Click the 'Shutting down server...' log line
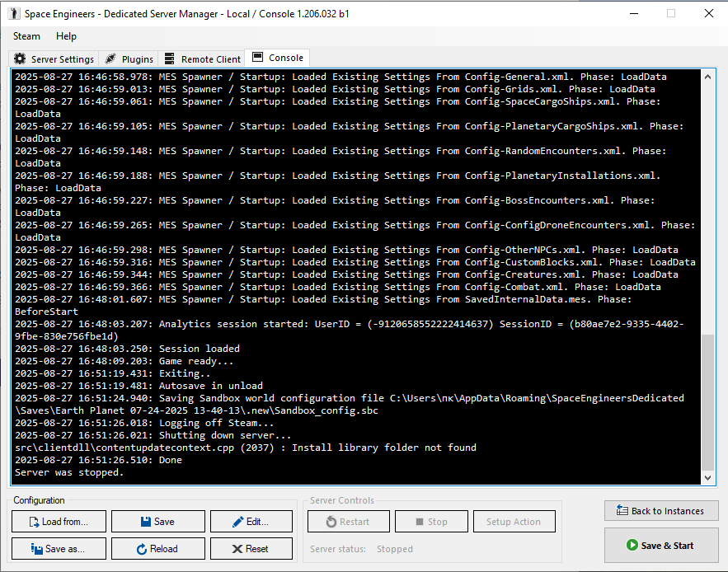Image resolution: width=728 pixels, height=572 pixels. (x=153, y=435)
